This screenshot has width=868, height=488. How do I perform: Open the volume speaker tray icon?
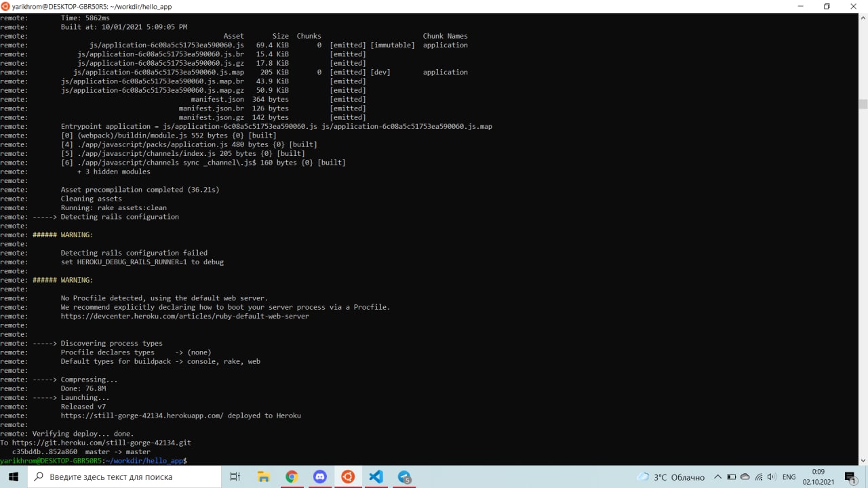coord(771,477)
